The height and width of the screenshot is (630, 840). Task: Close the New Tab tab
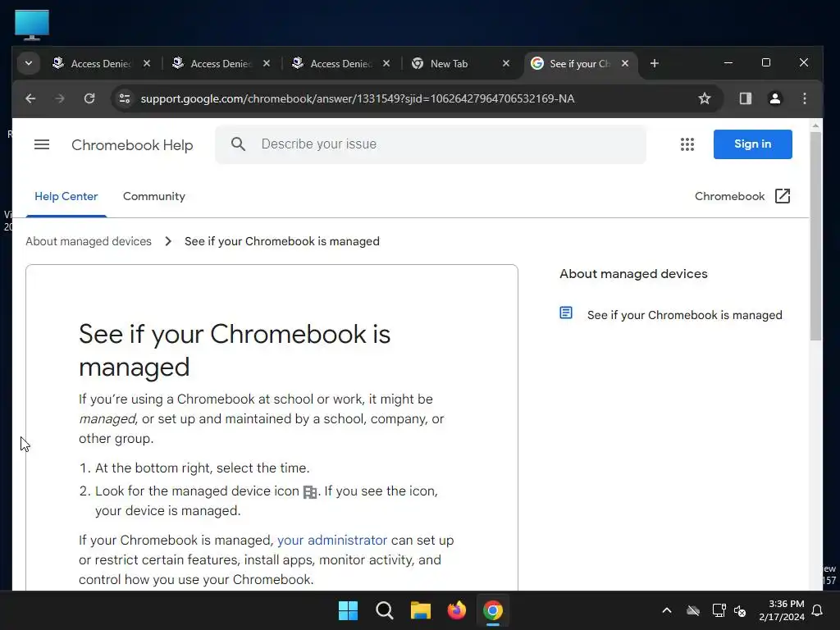tap(505, 63)
